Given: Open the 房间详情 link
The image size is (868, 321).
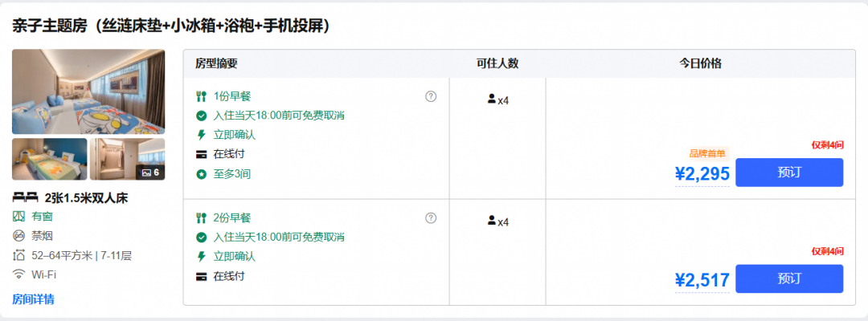Looking at the screenshot, I should pos(33,299).
